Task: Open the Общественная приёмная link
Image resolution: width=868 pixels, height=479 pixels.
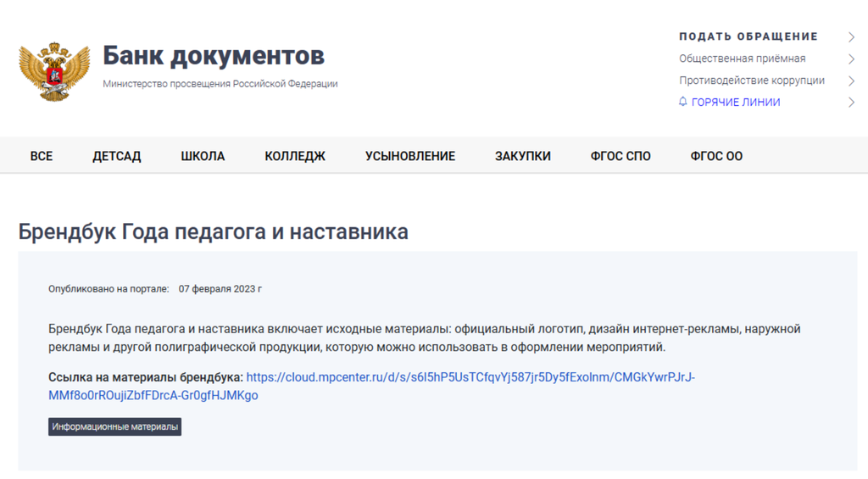Action: click(x=742, y=58)
